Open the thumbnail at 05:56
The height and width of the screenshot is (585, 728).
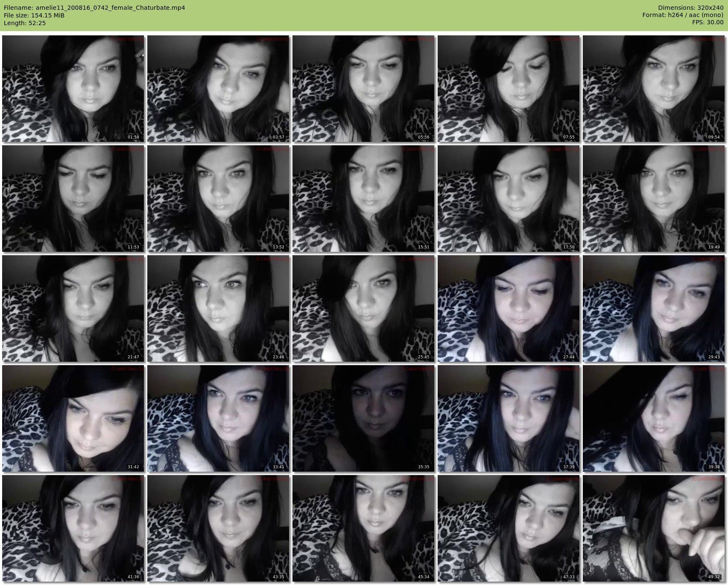pyautogui.click(x=364, y=89)
